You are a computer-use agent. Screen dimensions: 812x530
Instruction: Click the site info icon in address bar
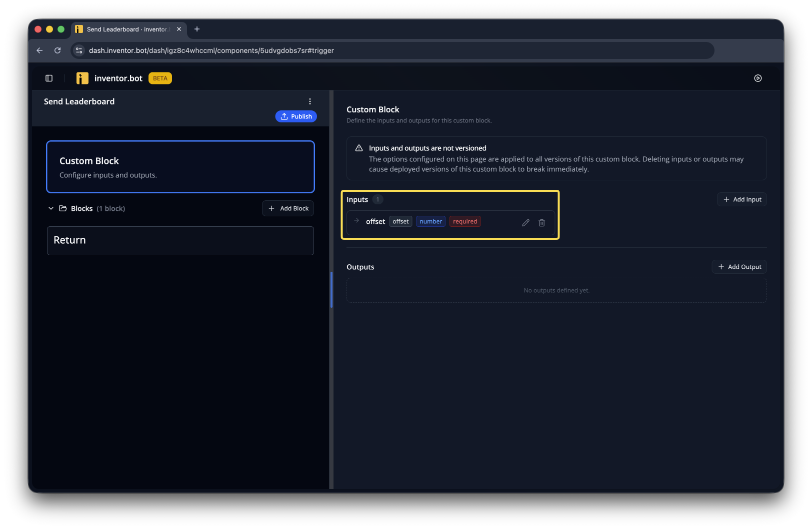coord(79,50)
